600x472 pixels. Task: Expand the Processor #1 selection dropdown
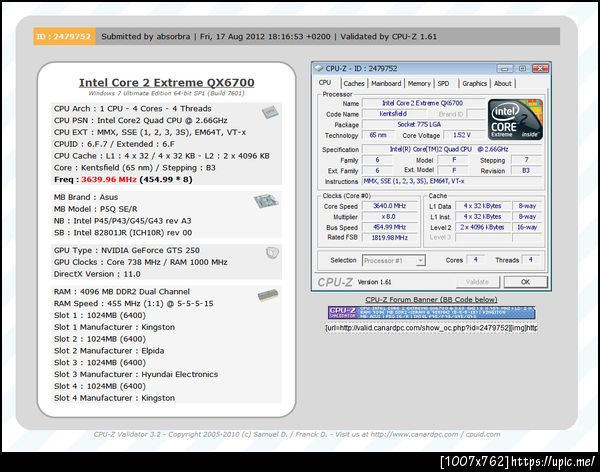420,261
